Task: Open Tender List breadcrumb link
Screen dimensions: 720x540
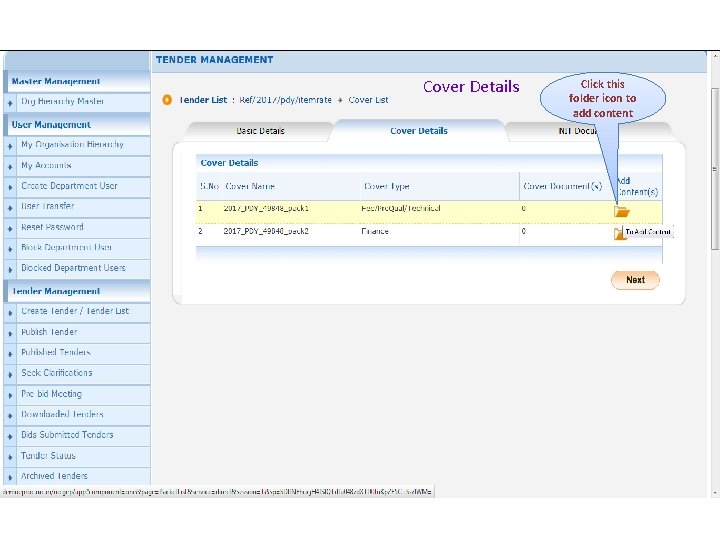Action: 202,100
